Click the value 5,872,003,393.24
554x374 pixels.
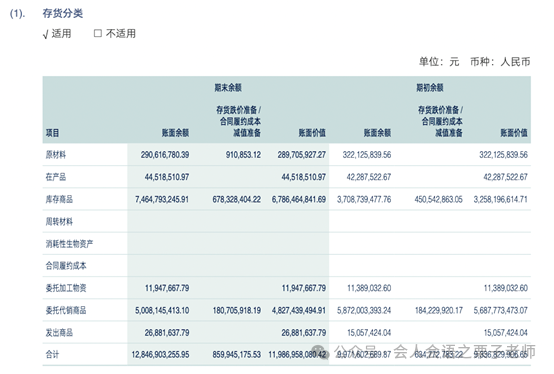click(364, 310)
